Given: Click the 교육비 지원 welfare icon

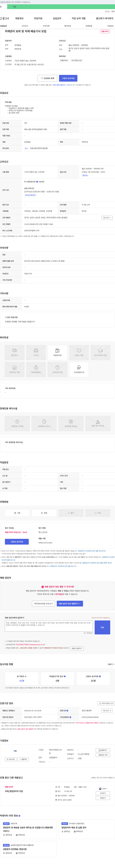Looking at the screenshot, I should pyautogui.click(x=79, y=352).
